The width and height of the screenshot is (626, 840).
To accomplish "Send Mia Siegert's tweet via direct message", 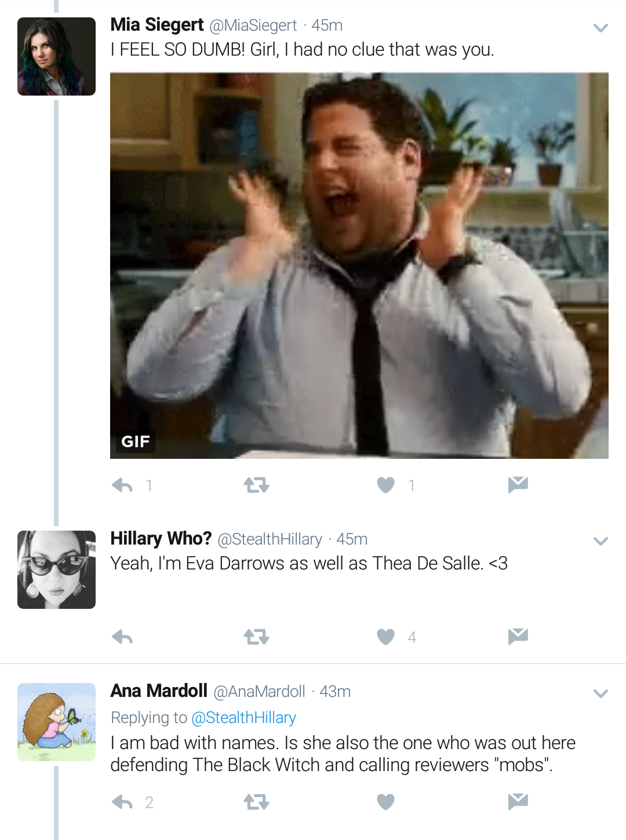I will click(518, 484).
